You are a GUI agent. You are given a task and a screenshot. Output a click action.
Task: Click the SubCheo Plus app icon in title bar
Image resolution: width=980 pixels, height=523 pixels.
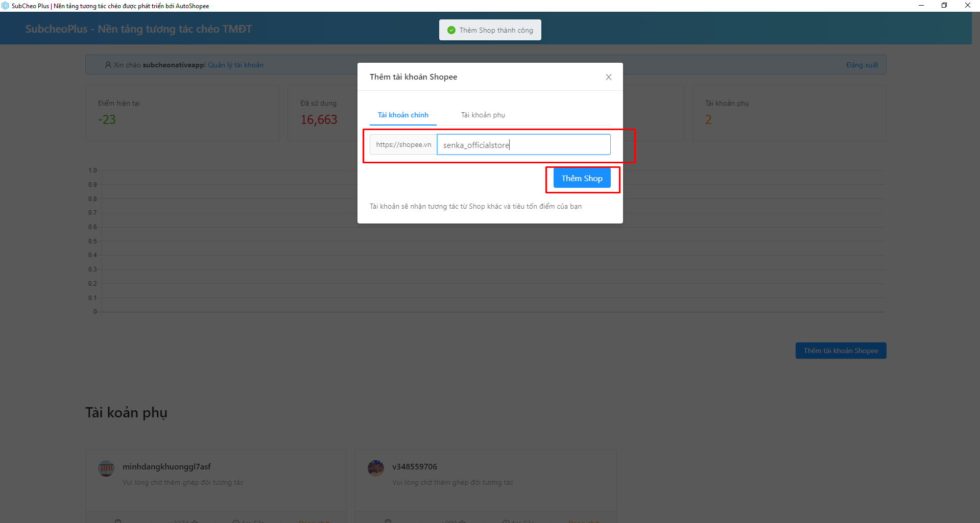pyautogui.click(x=6, y=6)
